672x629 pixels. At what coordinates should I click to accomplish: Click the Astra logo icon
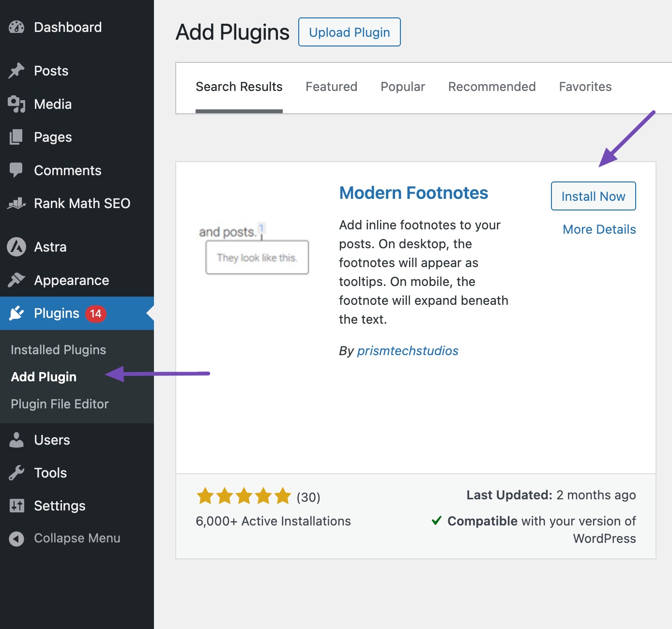(16, 247)
